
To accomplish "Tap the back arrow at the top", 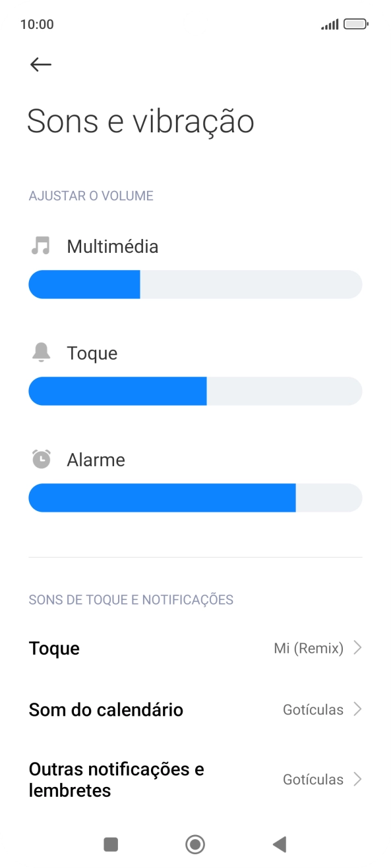I will tap(40, 64).
